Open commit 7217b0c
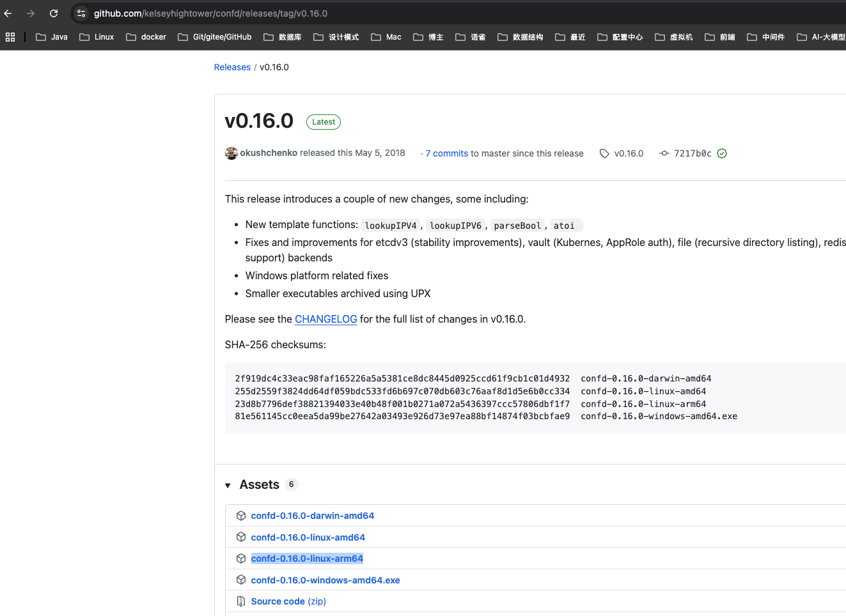 pyautogui.click(x=693, y=153)
